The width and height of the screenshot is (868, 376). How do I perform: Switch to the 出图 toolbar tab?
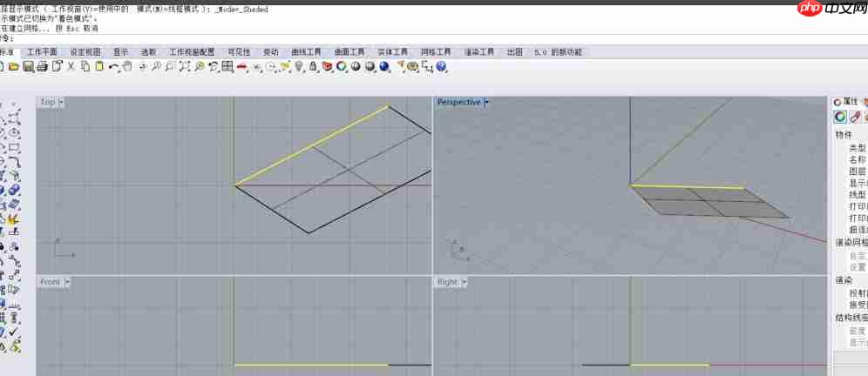pos(515,52)
